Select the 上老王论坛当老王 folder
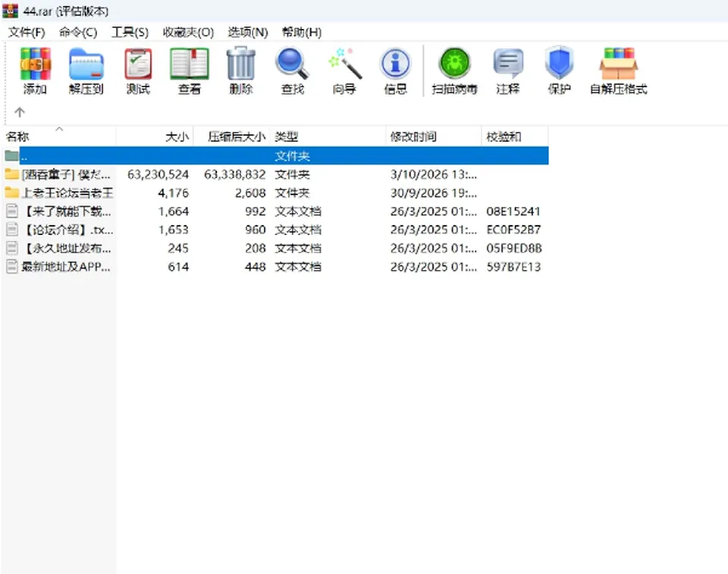 [67, 193]
